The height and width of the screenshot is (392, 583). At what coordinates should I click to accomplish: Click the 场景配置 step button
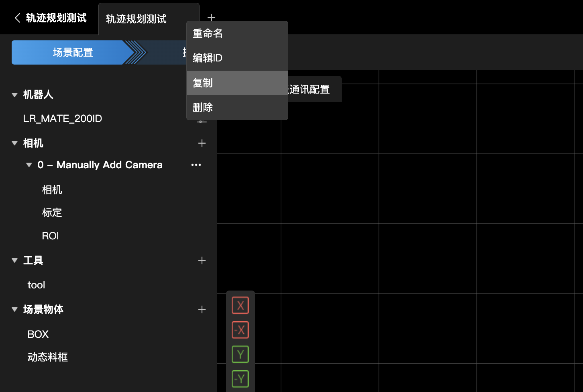(x=73, y=53)
